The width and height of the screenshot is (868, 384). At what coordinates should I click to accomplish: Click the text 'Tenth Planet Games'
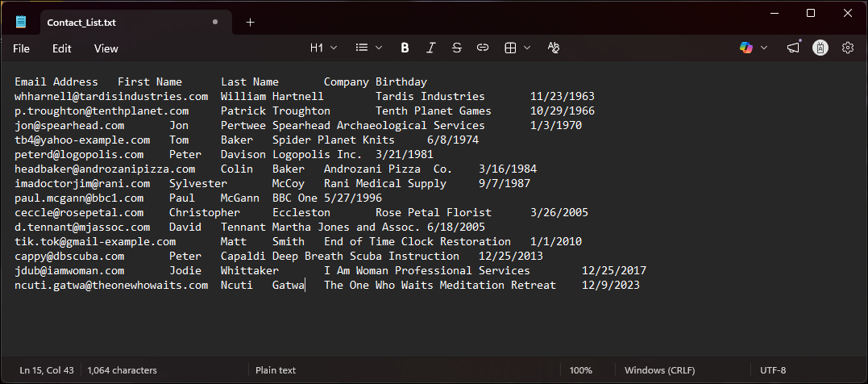(434, 111)
